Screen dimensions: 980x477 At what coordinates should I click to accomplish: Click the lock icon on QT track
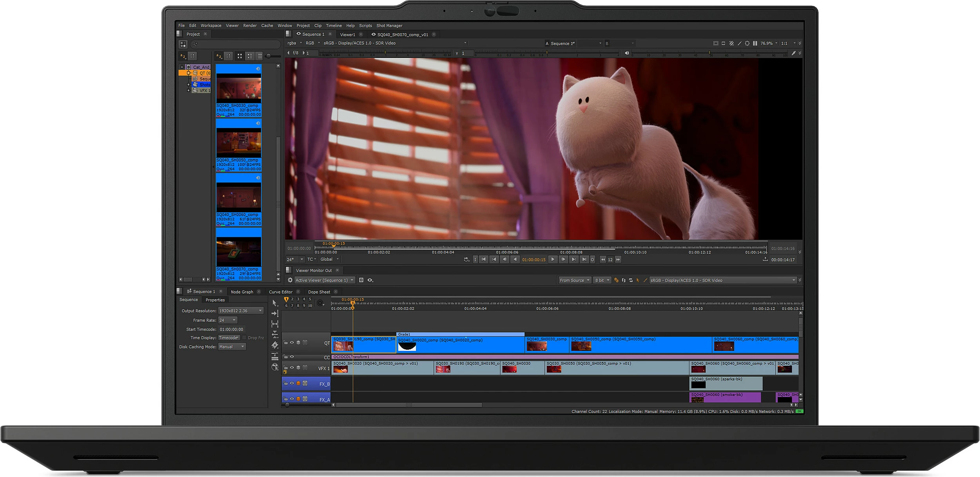click(x=285, y=343)
